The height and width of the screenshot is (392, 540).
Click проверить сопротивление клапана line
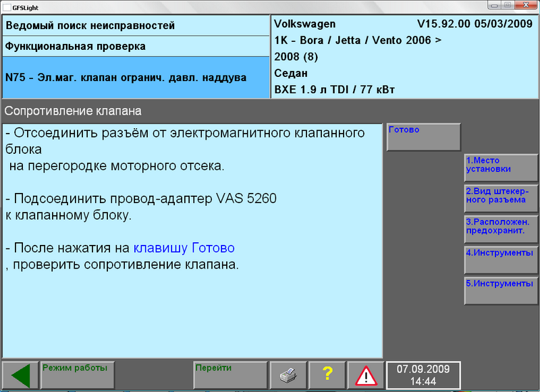(x=122, y=264)
